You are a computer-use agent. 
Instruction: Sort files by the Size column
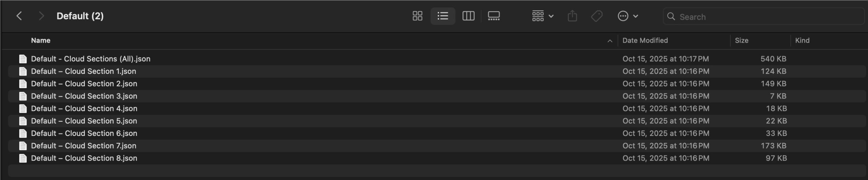tap(742, 40)
